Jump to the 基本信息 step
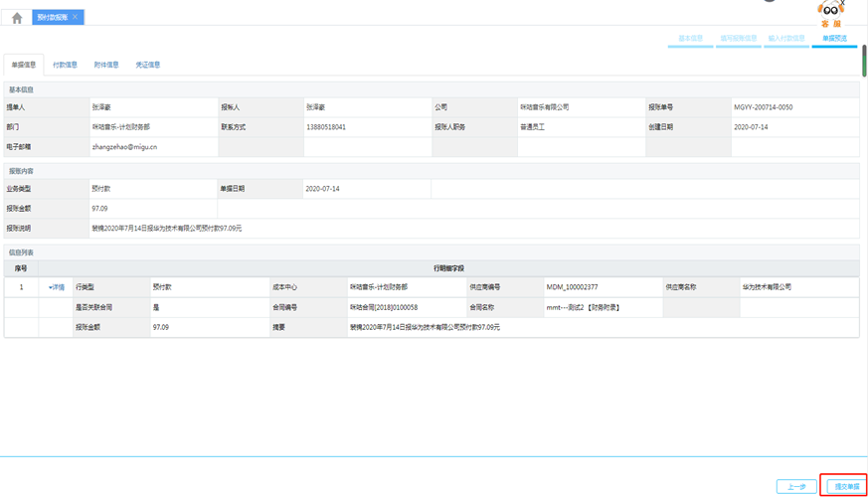 tap(690, 39)
